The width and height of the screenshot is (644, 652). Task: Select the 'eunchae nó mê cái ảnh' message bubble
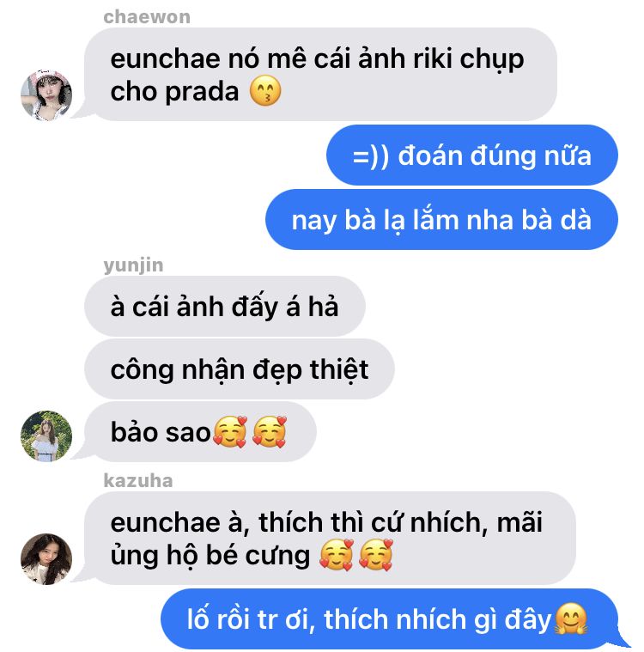pyautogui.click(x=320, y=75)
